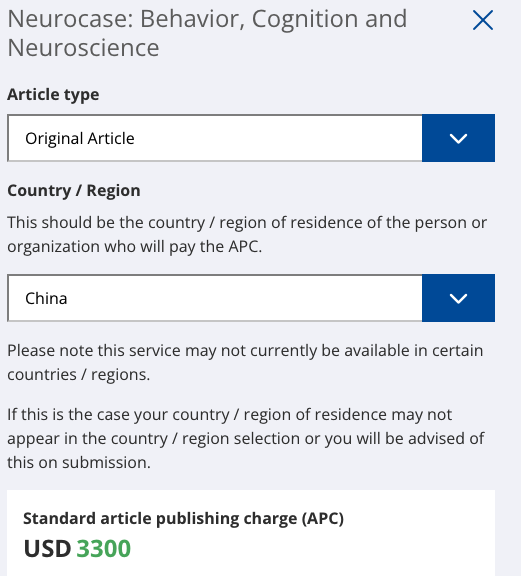
Task: Click the green 3300 amount
Action: [104, 549]
